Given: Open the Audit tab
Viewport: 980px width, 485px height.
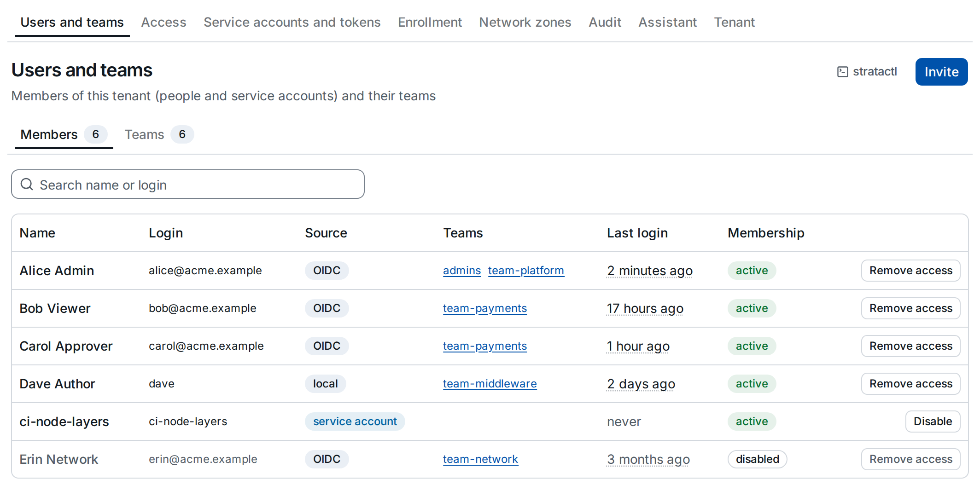Looking at the screenshot, I should coord(605,22).
